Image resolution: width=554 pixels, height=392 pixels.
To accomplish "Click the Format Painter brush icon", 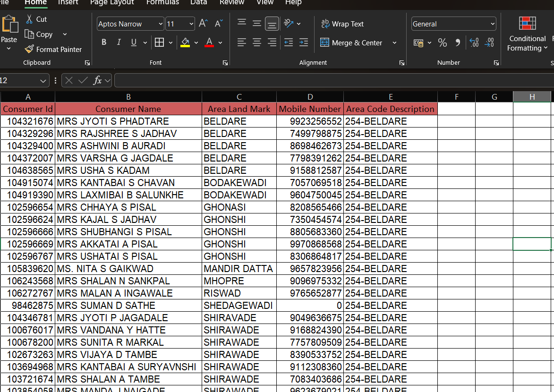I will (29, 49).
